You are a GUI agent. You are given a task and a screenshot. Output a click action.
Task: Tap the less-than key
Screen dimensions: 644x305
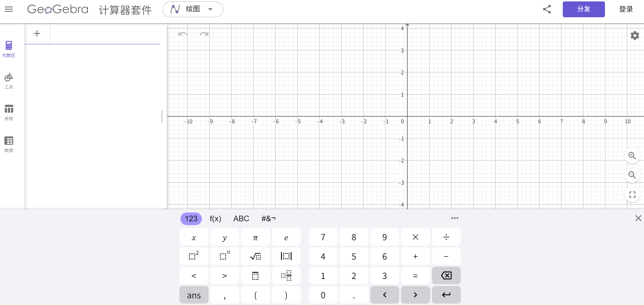[194, 275]
